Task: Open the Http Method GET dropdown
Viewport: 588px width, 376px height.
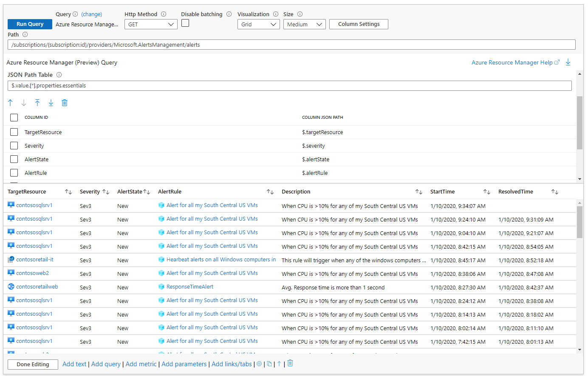Action: (151, 25)
